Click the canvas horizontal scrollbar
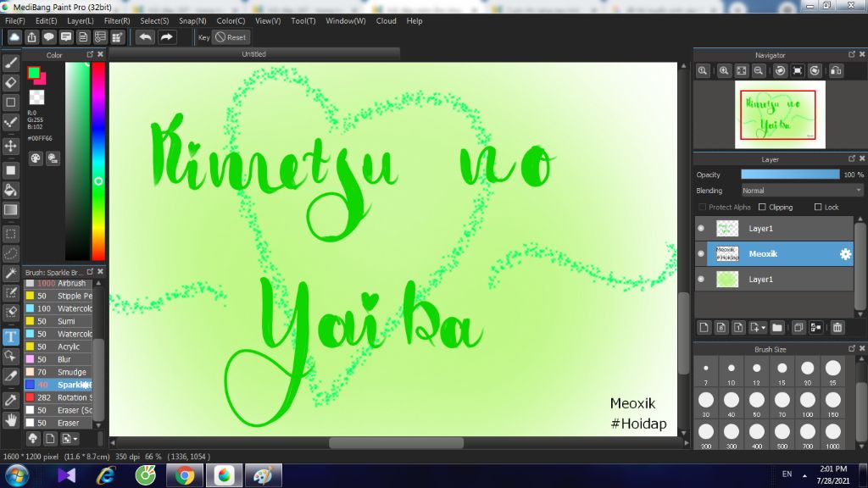This screenshot has width=868, height=488. point(396,442)
